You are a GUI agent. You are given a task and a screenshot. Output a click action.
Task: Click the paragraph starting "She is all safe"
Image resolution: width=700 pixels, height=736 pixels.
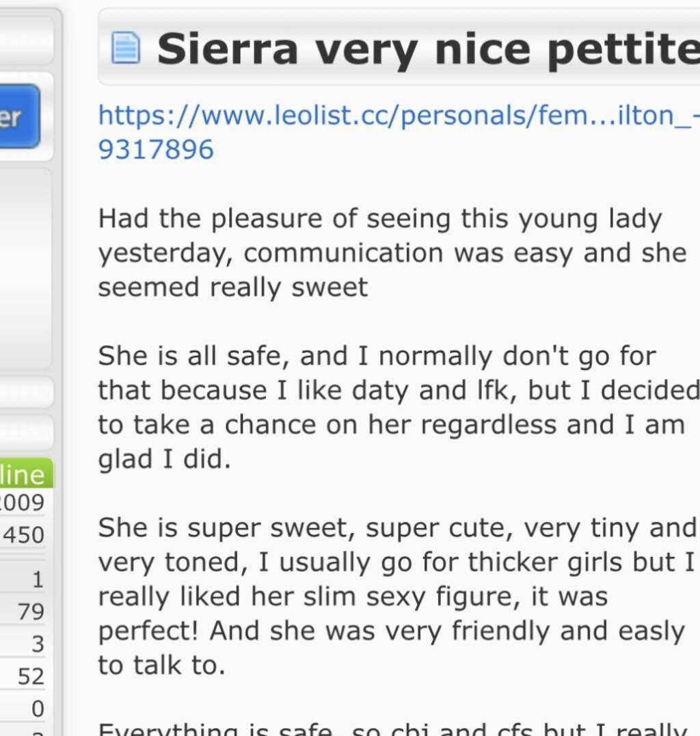396,408
